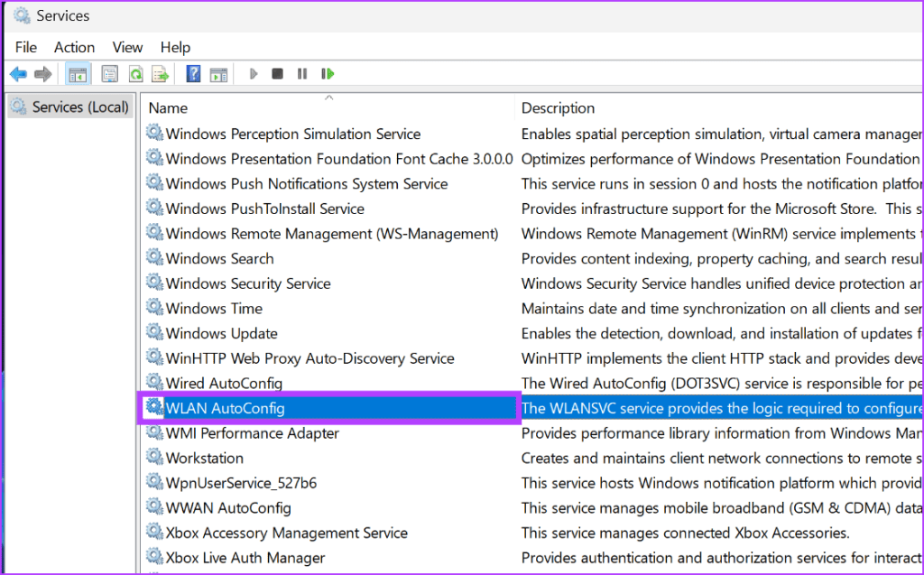Select WMI Performance Adapter row
Screen dimensions: 924x575
point(253,433)
